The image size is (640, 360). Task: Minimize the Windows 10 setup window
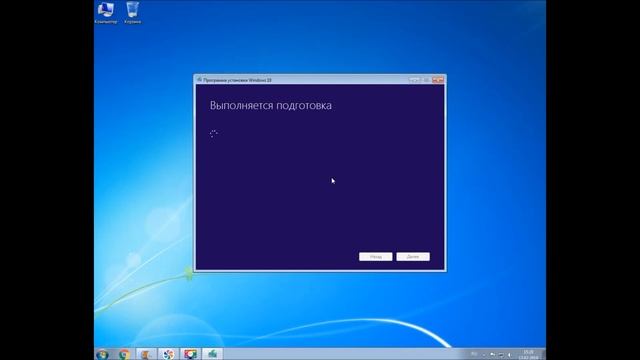(x=414, y=80)
